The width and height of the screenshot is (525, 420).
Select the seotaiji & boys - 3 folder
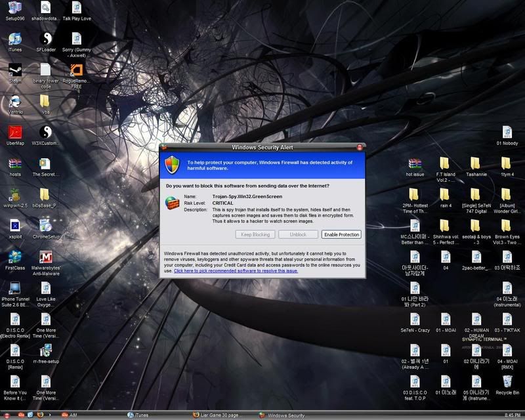coord(476,226)
